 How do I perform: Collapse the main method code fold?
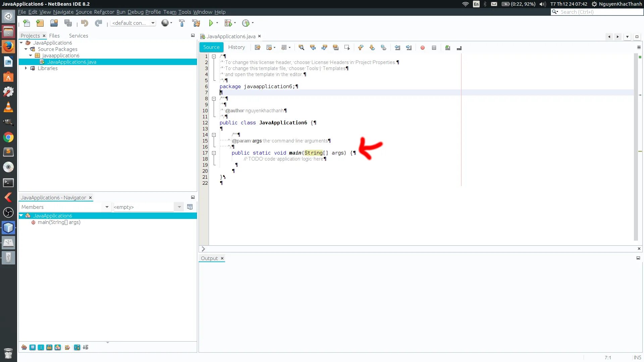pos(214,153)
